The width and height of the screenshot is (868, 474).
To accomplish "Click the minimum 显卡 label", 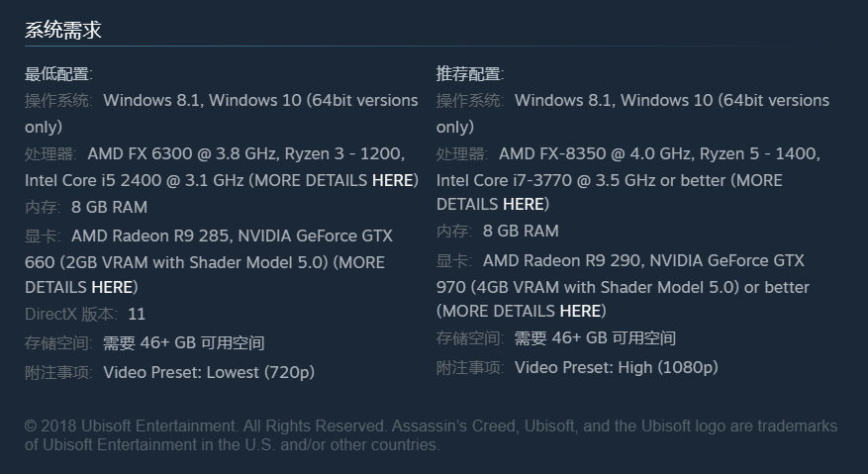I will pos(43,236).
